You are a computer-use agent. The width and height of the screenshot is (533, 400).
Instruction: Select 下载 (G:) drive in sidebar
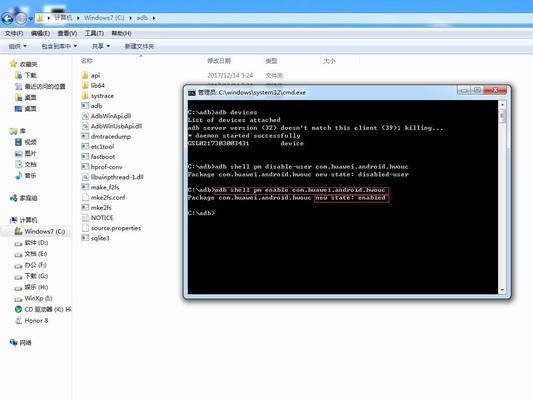tap(31, 276)
